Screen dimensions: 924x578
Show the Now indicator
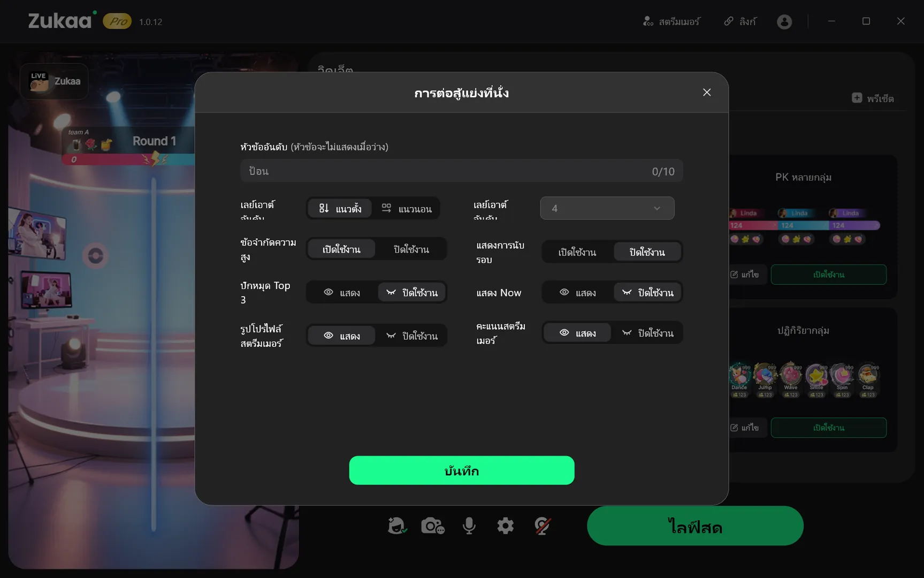click(577, 293)
